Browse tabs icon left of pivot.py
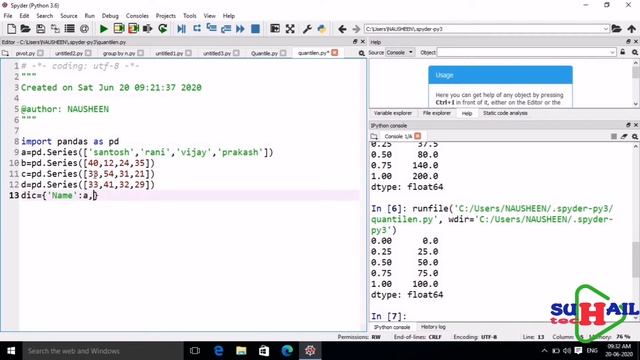640x360 pixels. click(x=5, y=53)
